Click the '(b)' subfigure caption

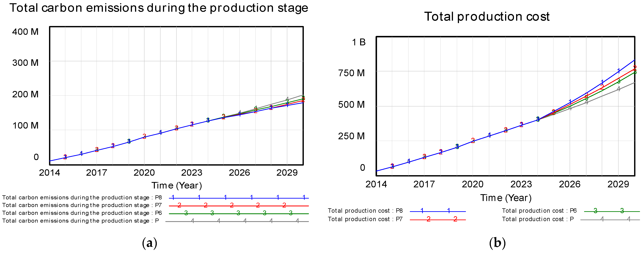point(497,243)
